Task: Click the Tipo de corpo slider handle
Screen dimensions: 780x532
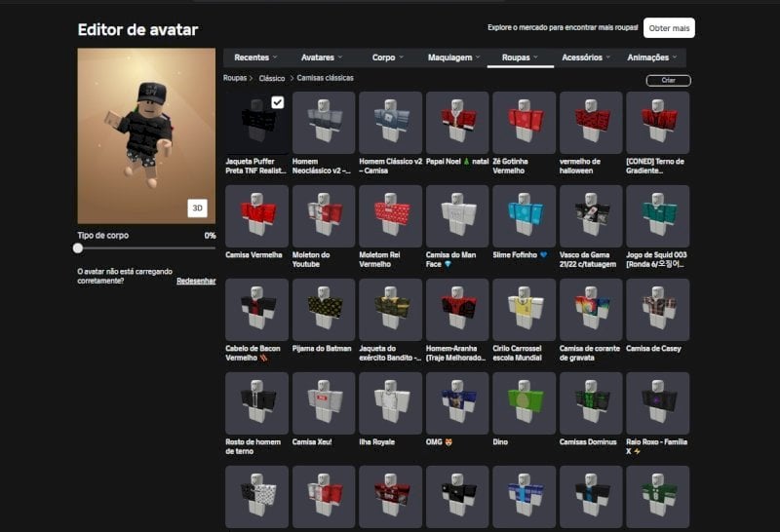Action: (78, 248)
